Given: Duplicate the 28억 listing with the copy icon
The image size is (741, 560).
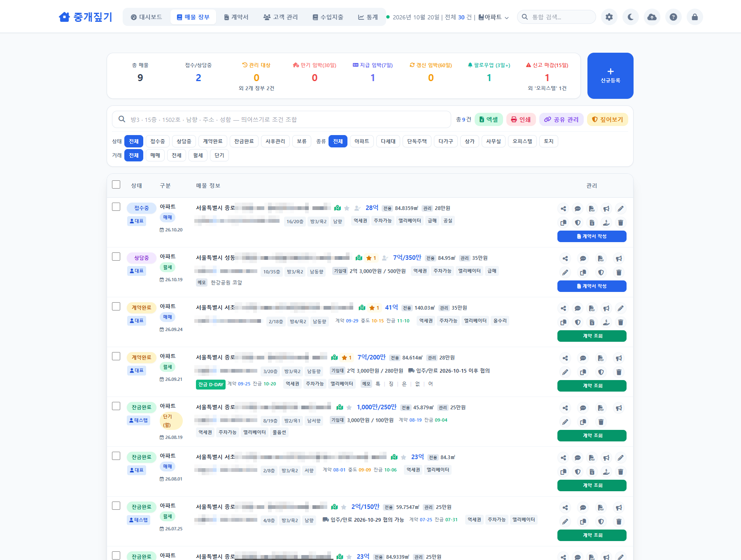Looking at the screenshot, I should point(564,223).
